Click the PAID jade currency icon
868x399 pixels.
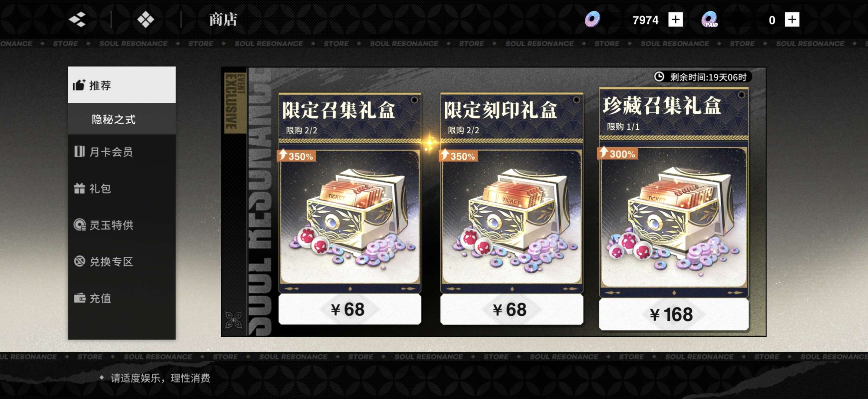710,19
